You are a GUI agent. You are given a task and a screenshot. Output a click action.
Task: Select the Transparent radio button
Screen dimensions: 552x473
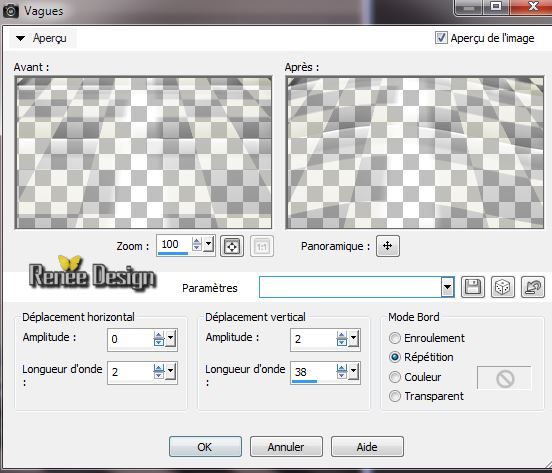tap(395, 396)
